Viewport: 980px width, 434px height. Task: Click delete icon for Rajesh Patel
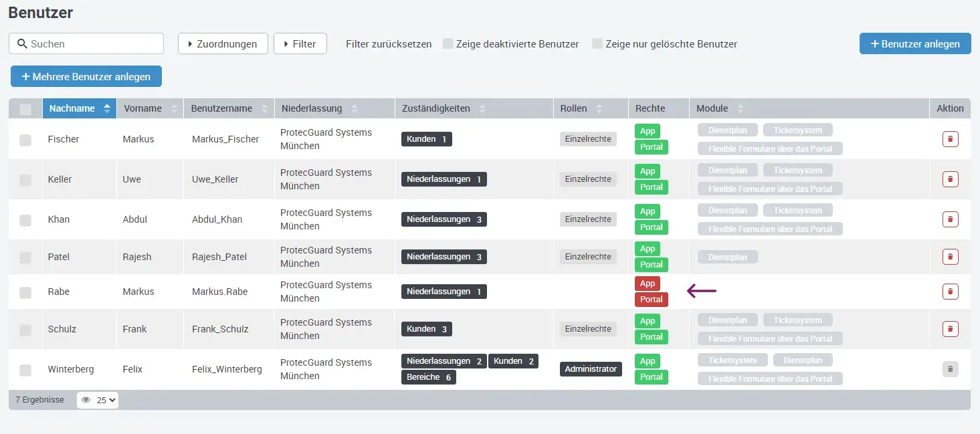[x=950, y=257]
